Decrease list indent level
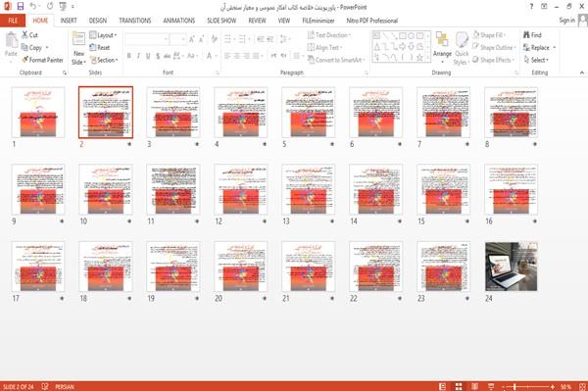Viewport: 588px width, 391px height. click(x=261, y=39)
